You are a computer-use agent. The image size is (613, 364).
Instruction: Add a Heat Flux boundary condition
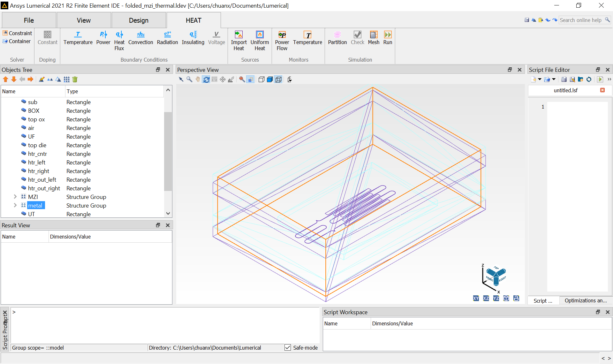(x=119, y=41)
